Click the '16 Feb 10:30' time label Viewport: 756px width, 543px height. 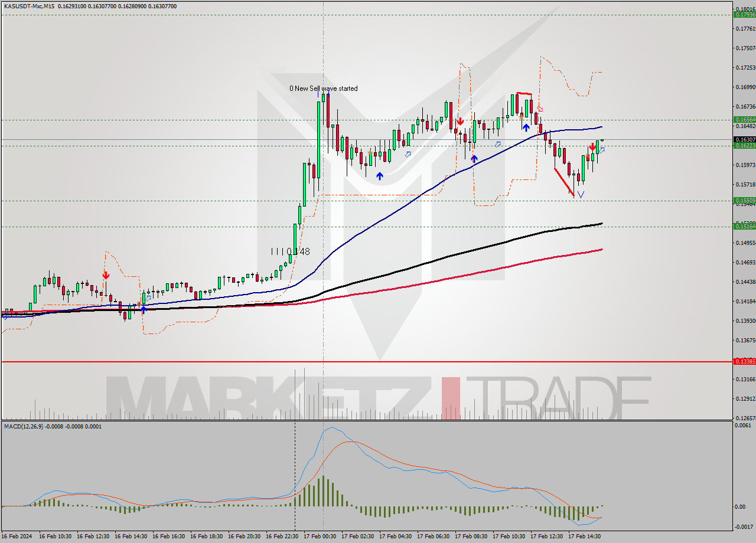[55, 537]
